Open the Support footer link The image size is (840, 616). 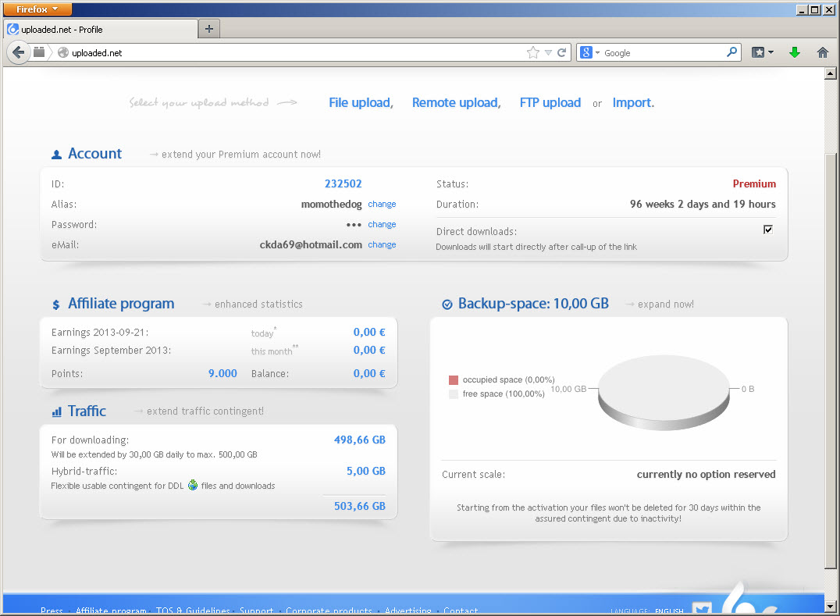pyautogui.click(x=256, y=610)
